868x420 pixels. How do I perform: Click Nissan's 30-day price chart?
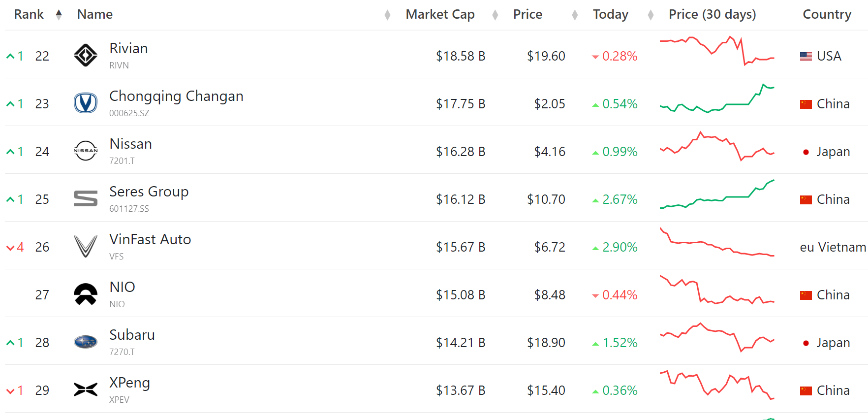tap(717, 147)
